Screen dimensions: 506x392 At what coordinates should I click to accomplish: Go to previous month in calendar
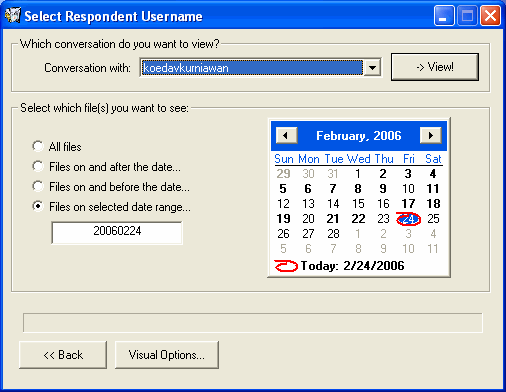click(x=286, y=135)
